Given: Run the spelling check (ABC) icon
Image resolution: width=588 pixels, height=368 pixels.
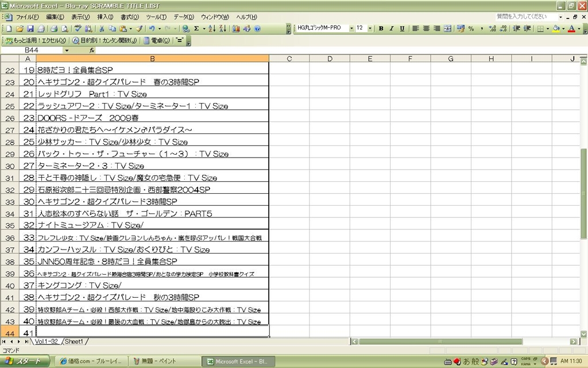Looking at the screenshot, I should coord(78,29).
